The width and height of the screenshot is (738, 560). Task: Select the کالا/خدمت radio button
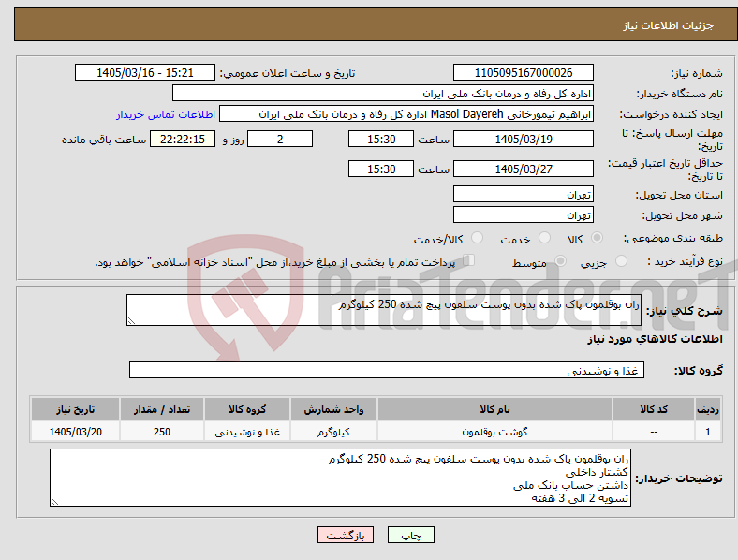478,238
